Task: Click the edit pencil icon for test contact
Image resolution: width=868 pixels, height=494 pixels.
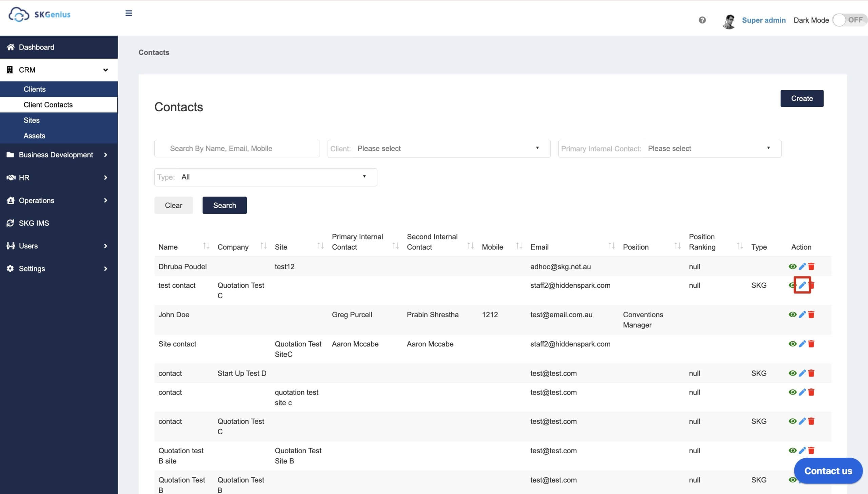Action: (803, 285)
